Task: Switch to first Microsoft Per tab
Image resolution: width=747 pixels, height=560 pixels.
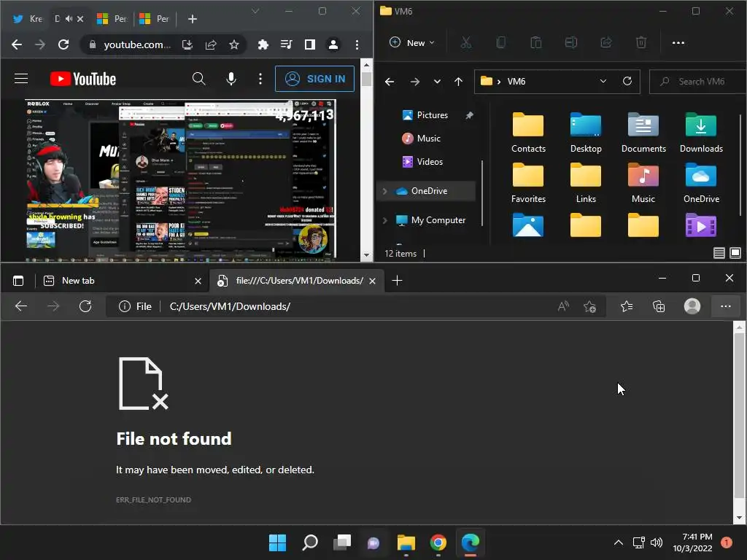Action: click(112, 18)
